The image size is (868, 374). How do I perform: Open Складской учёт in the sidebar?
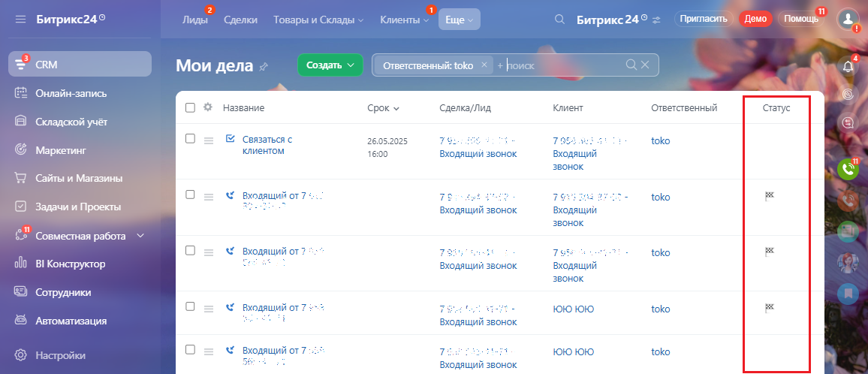71,122
